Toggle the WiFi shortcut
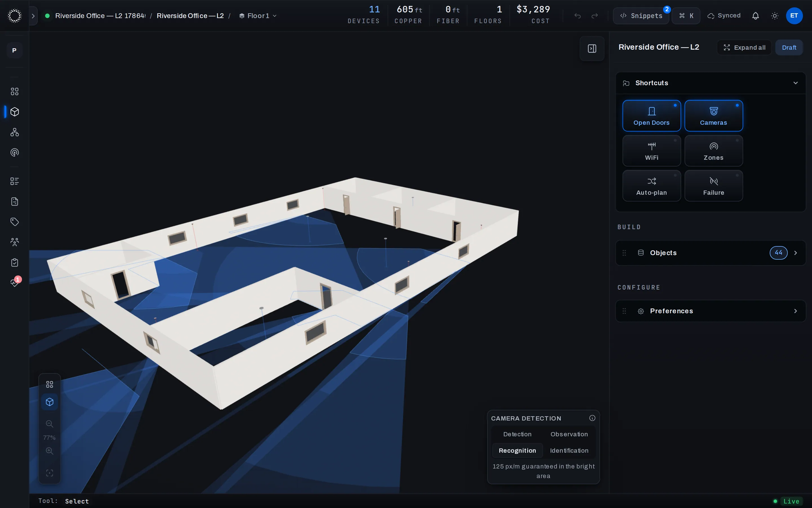This screenshot has height=508, width=812. click(x=652, y=150)
